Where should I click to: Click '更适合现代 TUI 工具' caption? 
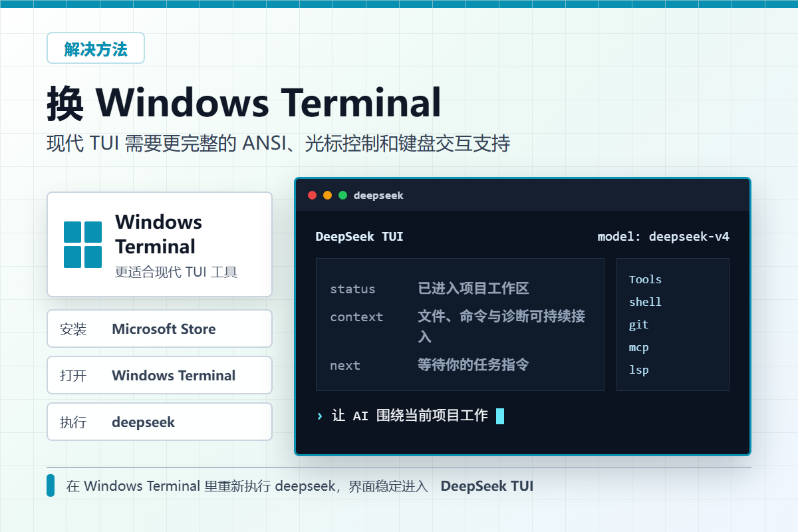pos(176,272)
